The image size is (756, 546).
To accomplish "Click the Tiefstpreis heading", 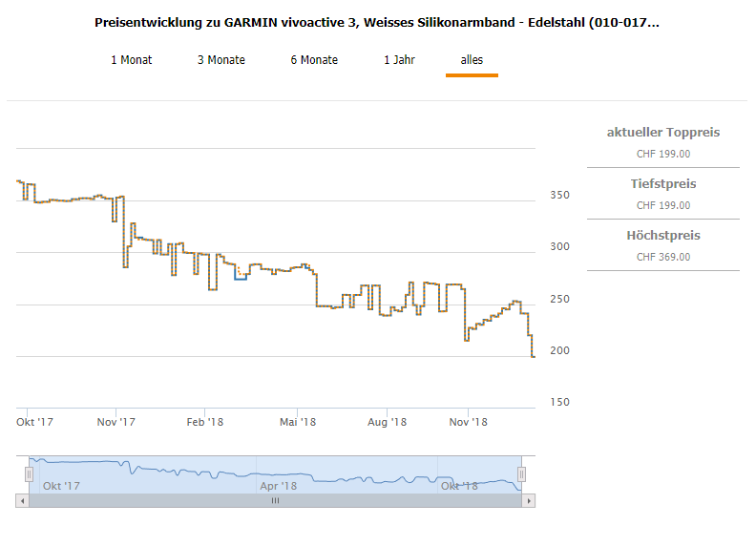I will tap(663, 184).
